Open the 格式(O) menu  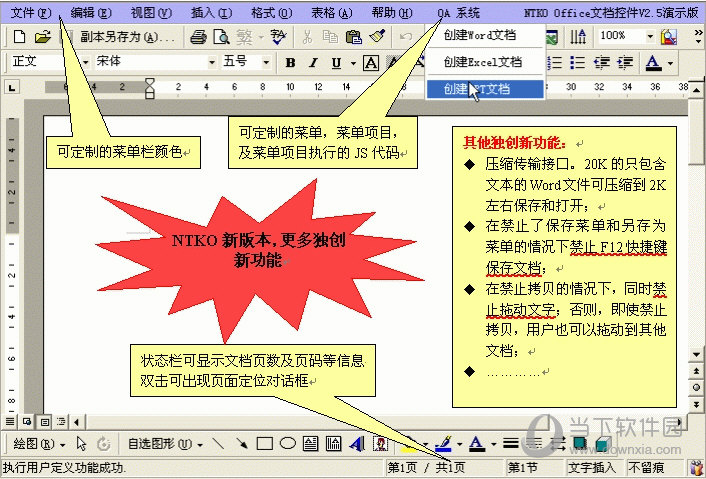(x=272, y=13)
